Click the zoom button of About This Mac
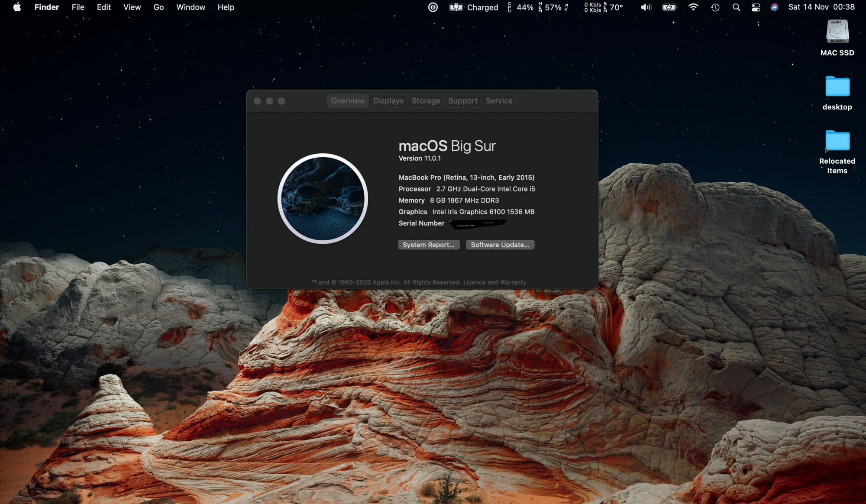Image resolution: width=866 pixels, height=504 pixels. coord(281,101)
